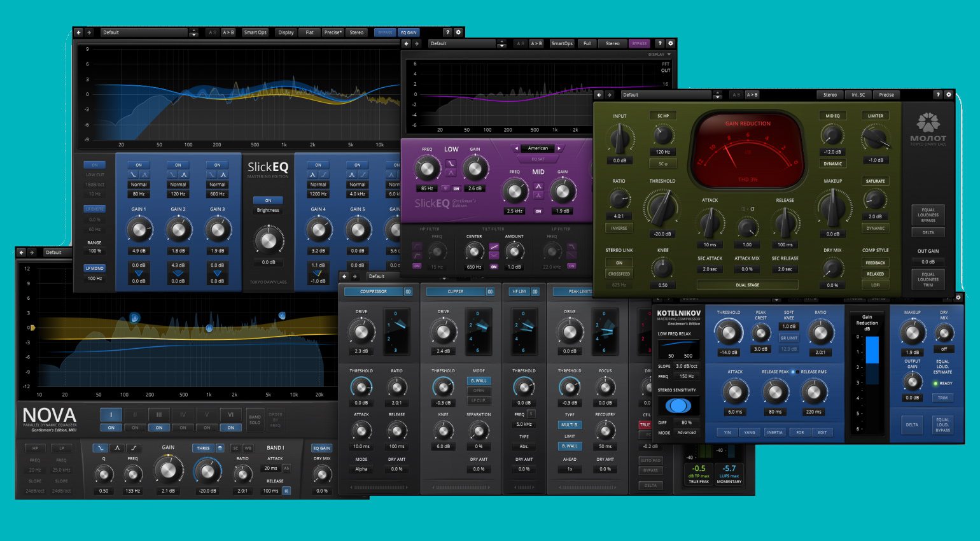Click redo arrow in SlickEQ Mastering toolbar
The image size is (980, 541).
click(x=89, y=32)
